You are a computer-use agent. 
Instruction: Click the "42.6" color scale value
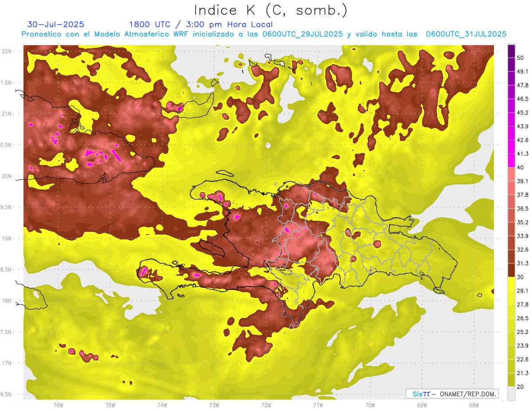pyautogui.click(x=523, y=140)
